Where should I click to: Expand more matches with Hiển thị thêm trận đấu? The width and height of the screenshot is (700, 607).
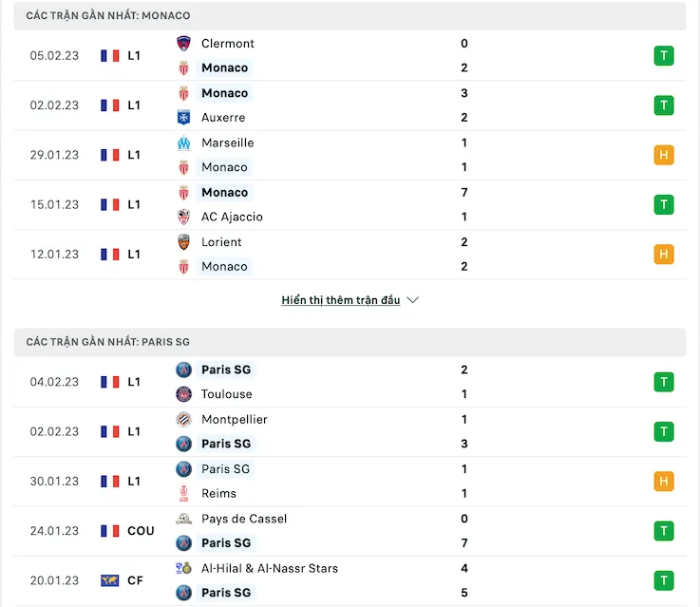(341, 300)
